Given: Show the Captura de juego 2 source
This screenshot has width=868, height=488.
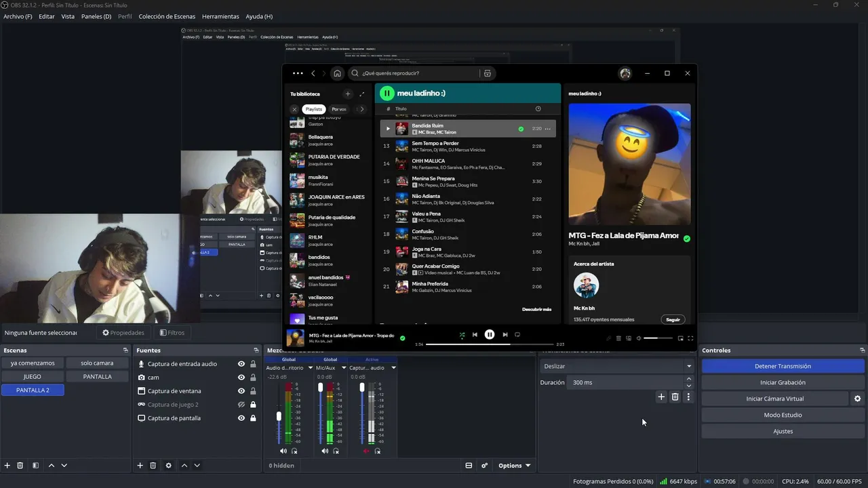Looking at the screenshot, I should (241, 405).
